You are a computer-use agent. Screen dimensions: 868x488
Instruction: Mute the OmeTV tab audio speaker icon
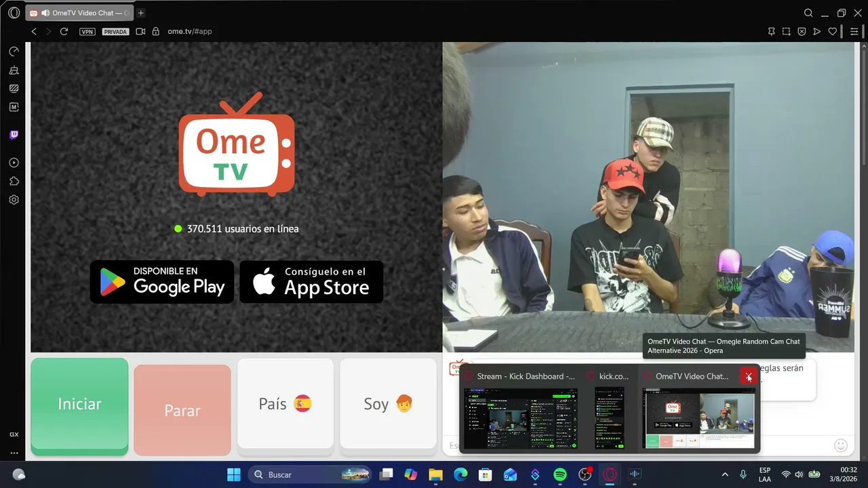pyautogui.click(x=45, y=13)
